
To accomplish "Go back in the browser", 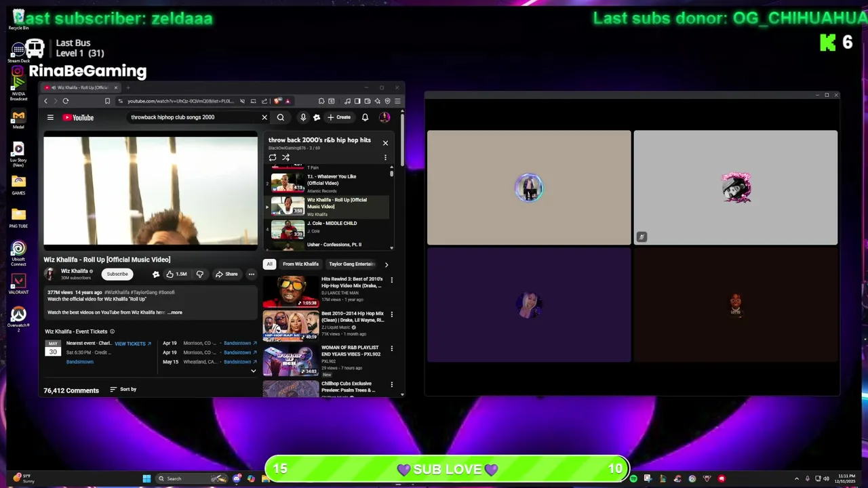I will tap(46, 101).
